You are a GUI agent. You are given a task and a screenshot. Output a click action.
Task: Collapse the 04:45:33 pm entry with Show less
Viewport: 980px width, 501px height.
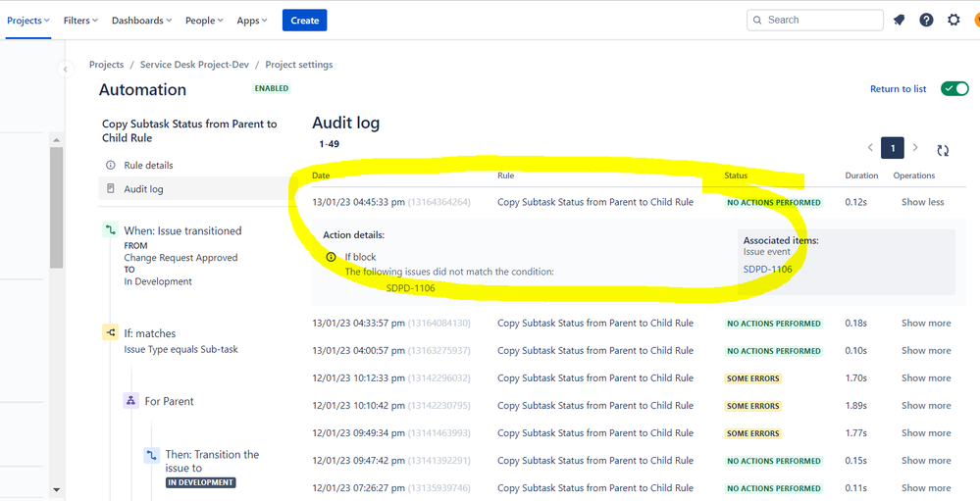pyautogui.click(x=922, y=202)
